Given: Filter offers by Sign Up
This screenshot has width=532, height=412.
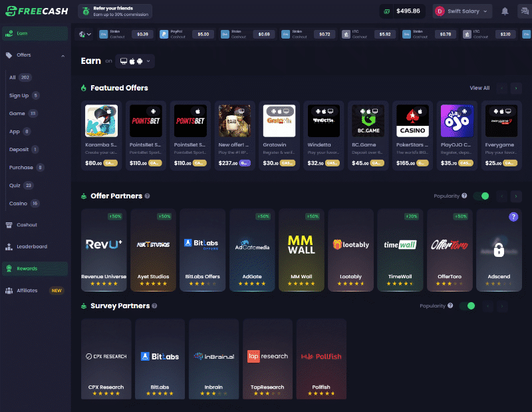Looking at the screenshot, I should (24, 95).
